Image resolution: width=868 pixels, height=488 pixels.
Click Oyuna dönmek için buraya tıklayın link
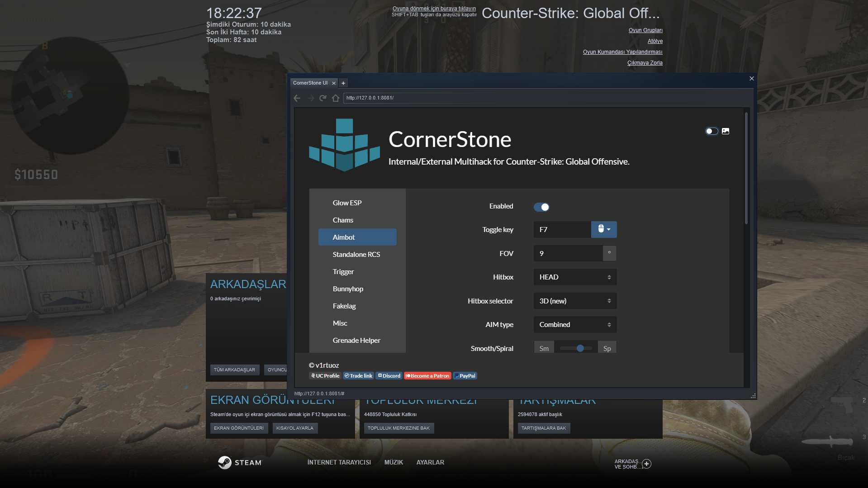(x=434, y=9)
